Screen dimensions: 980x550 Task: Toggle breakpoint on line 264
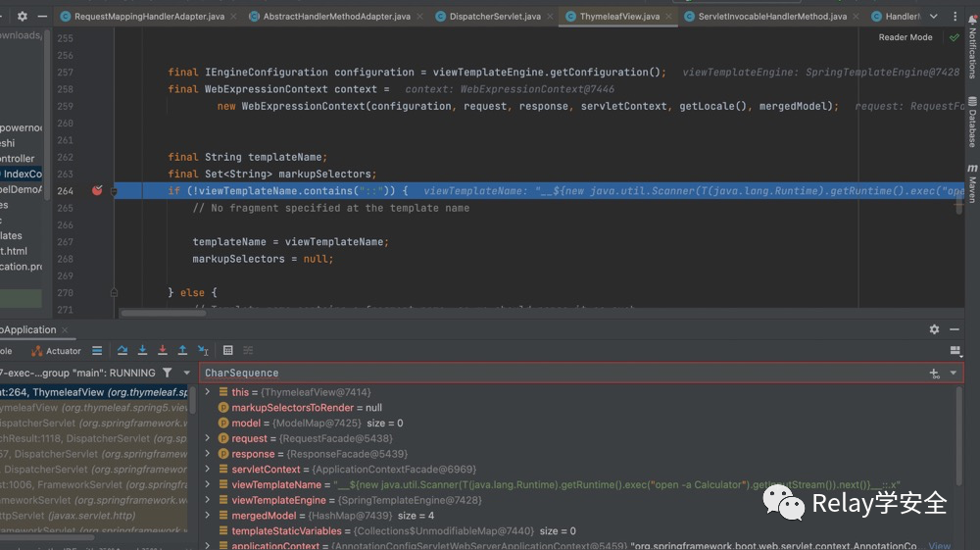pyautogui.click(x=97, y=190)
